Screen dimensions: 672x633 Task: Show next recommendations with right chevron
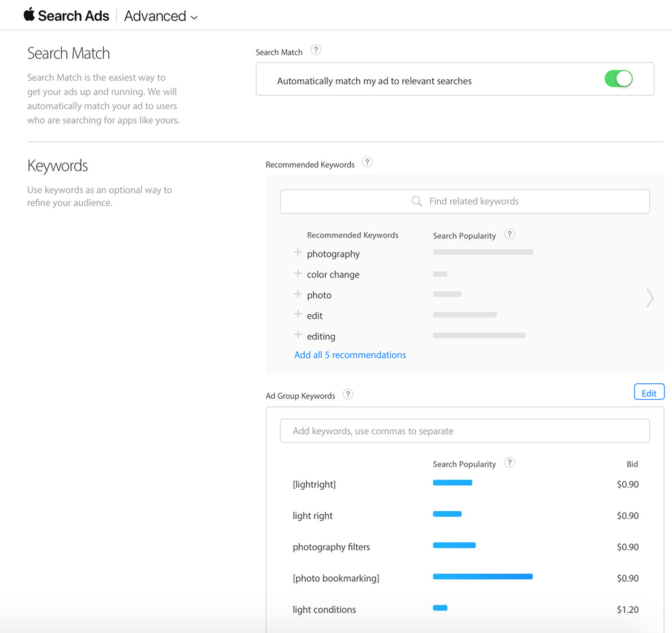(650, 298)
